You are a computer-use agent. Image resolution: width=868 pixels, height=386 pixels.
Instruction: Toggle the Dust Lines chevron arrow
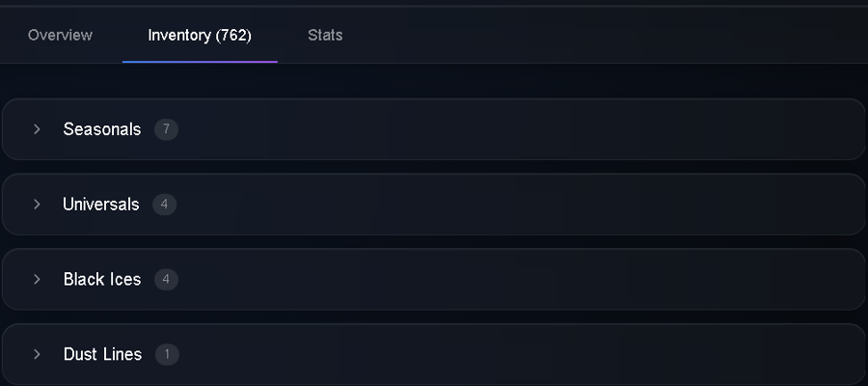click(37, 354)
